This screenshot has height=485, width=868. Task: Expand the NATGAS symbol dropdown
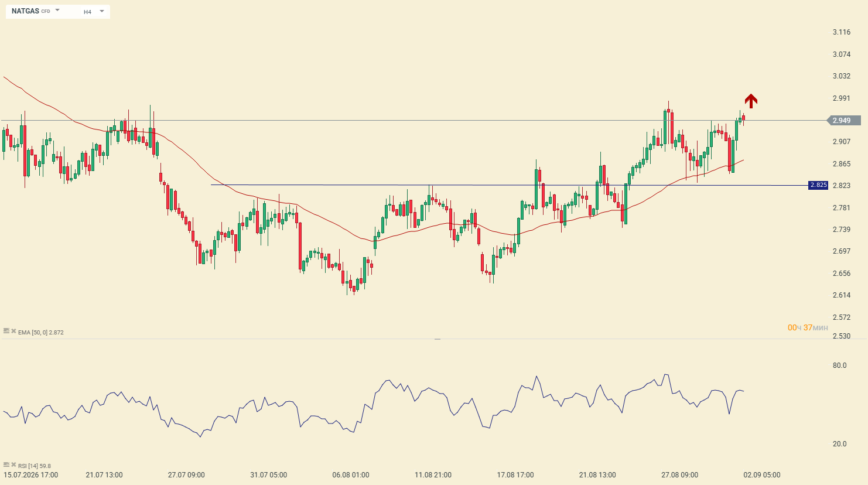(x=57, y=11)
